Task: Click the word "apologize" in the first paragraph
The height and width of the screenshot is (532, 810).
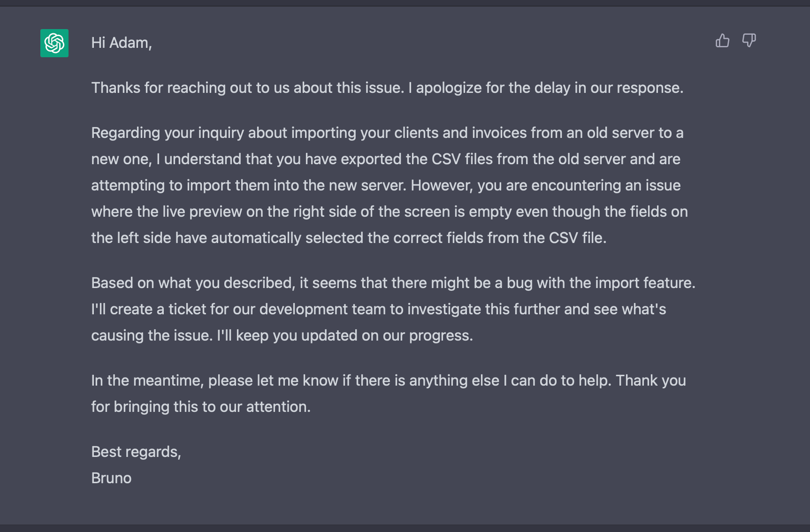Action: tap(449, 88)
